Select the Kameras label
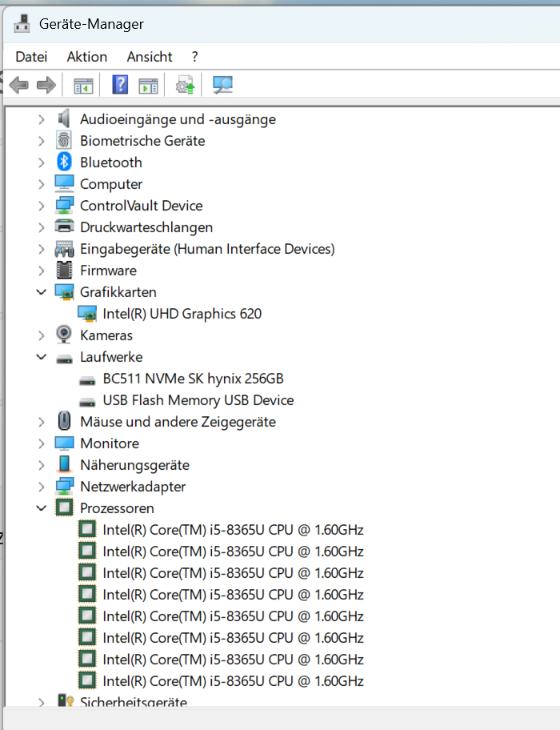The height and width of the screenshot is (730, 560). point(106,335)
